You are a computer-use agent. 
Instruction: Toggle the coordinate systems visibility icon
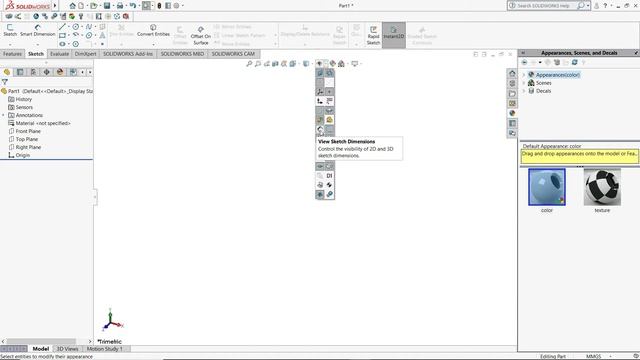coord(320,92)
